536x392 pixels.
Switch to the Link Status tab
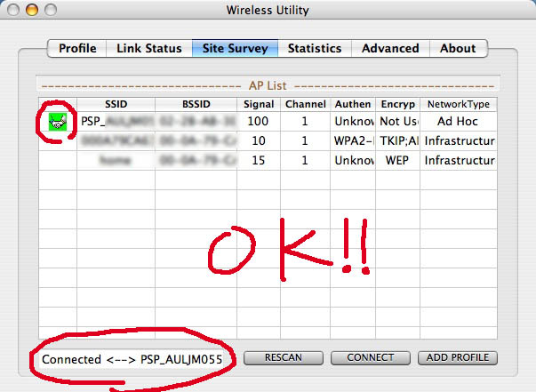point(149,48)
